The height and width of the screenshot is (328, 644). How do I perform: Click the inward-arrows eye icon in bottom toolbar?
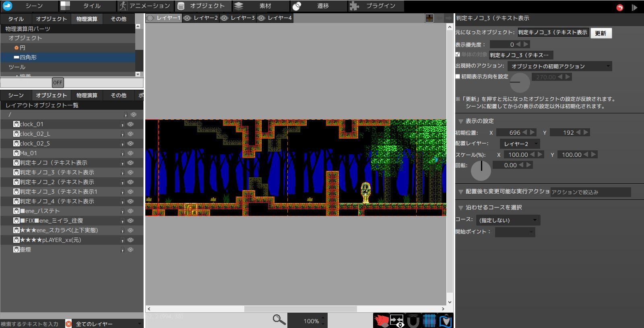(x=397, y=321)
